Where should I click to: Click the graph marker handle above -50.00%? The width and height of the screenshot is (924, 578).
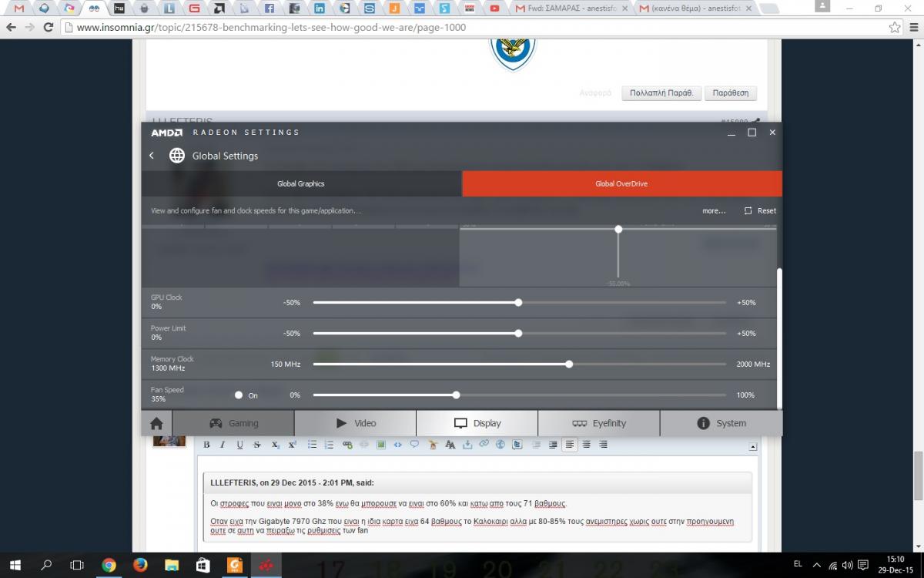(618, 230)
